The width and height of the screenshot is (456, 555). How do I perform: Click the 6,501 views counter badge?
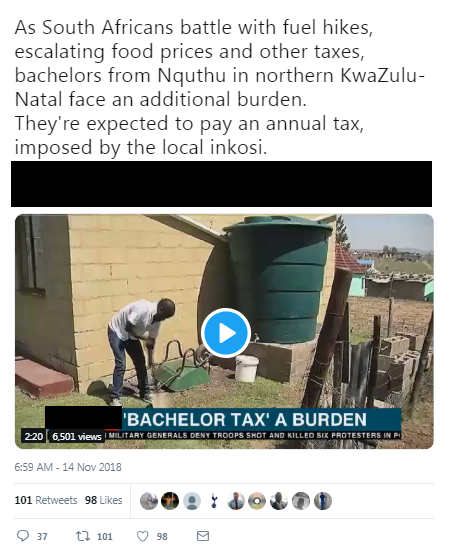tap(76, 436)
